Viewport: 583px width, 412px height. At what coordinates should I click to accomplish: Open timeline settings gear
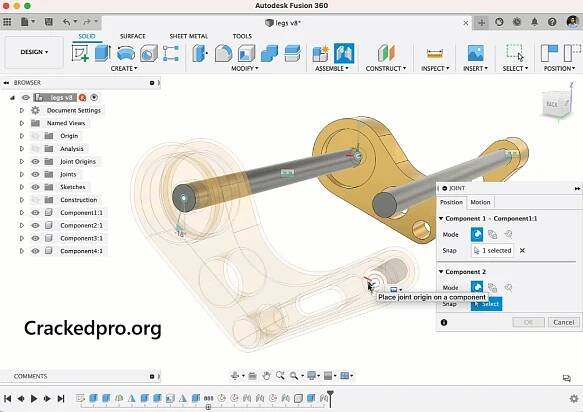pyautogui.click(x=574, y=399)
